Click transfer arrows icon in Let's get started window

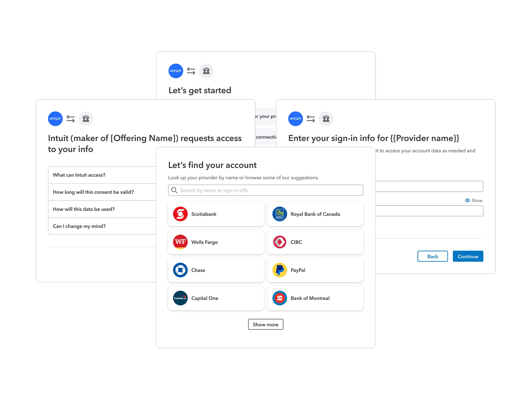(191, 71)
